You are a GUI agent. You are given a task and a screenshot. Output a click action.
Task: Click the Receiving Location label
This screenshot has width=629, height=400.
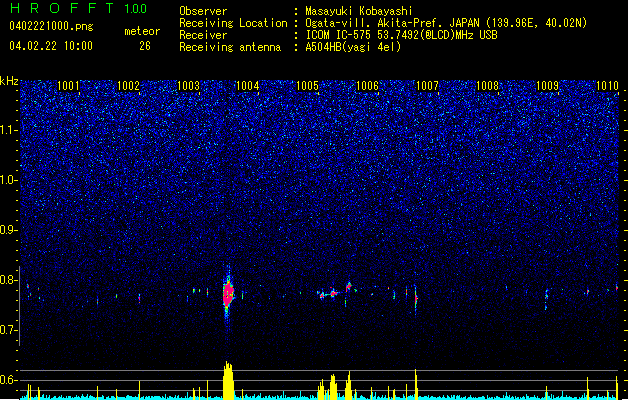tap(233, 23)
